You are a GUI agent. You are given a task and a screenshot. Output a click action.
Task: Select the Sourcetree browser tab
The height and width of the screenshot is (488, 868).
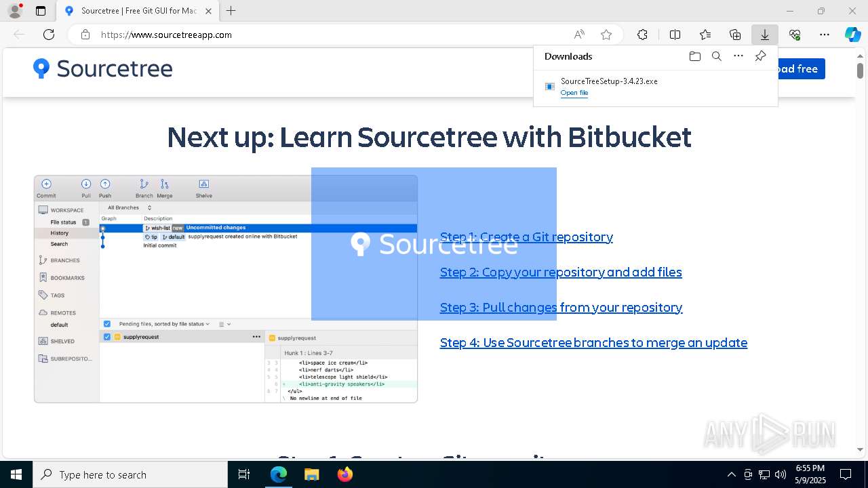tap(138, 11)
